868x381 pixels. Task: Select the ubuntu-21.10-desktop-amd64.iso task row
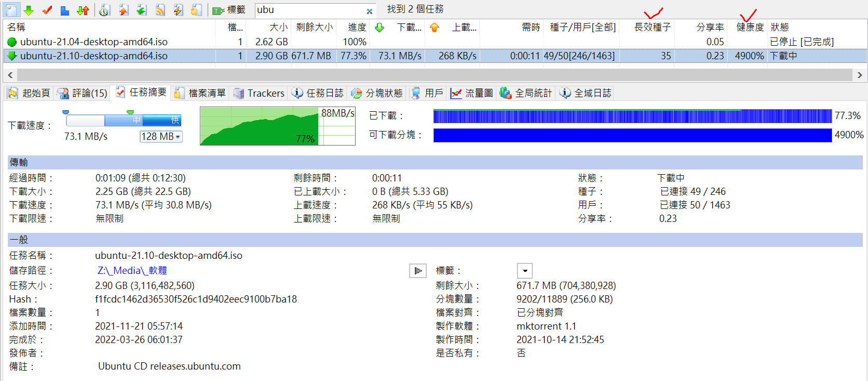[435, 56]
